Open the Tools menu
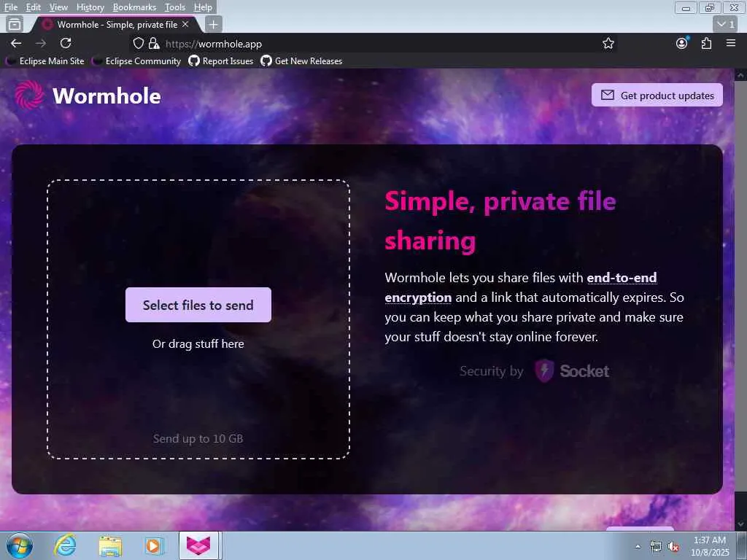Screen dimensions: 747x560 (174, 7)
